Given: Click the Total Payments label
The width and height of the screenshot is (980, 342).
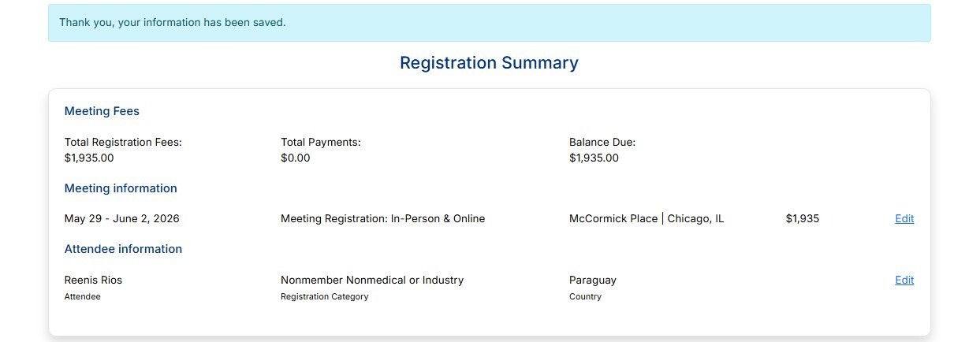Looking at the screenshot, I should [x=320, y=143].
